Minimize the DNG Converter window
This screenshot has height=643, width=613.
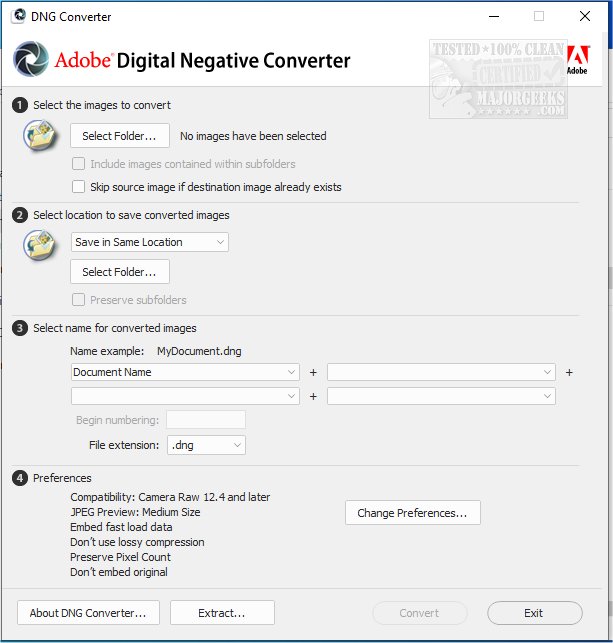pyautogui.click(x=492, y=16)
